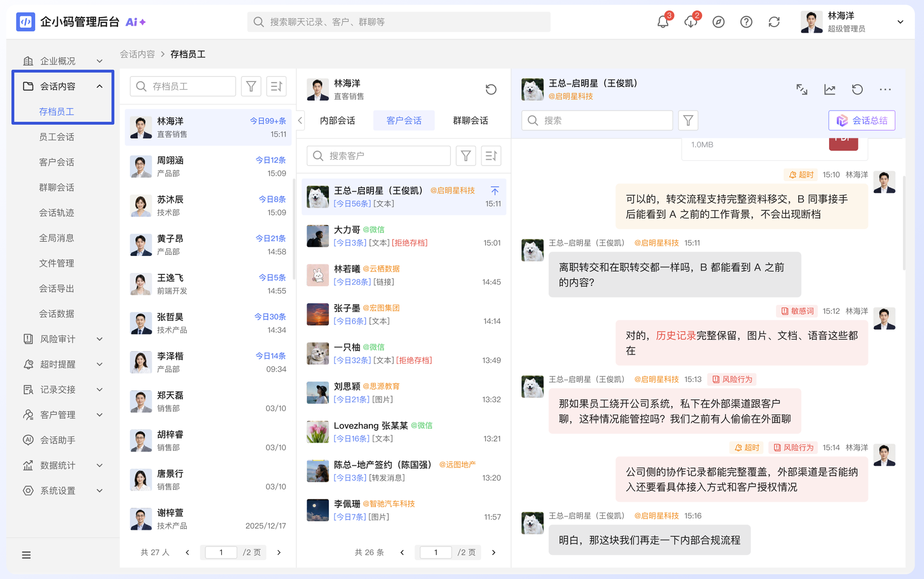Screen dimensions: 924x579
Task: Go to next page of employee list
Action: click(279, 552)
